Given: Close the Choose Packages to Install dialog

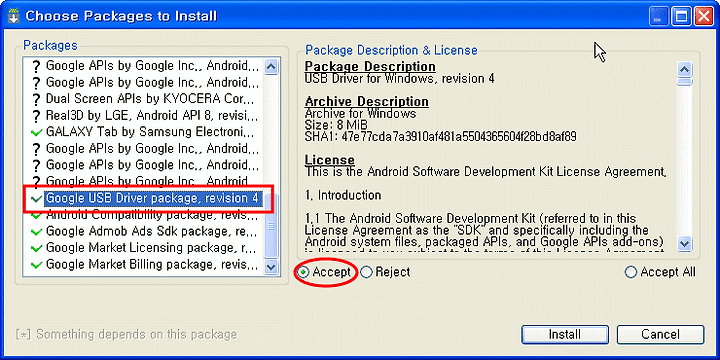Looking at the screenshot, I should point(703,17).
